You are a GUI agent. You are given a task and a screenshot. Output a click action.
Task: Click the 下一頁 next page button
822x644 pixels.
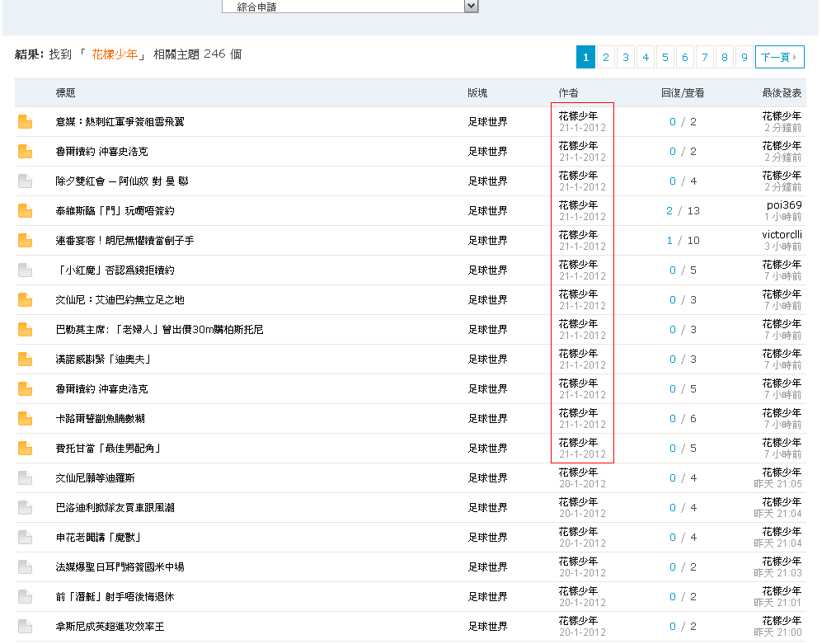[779, 57]
